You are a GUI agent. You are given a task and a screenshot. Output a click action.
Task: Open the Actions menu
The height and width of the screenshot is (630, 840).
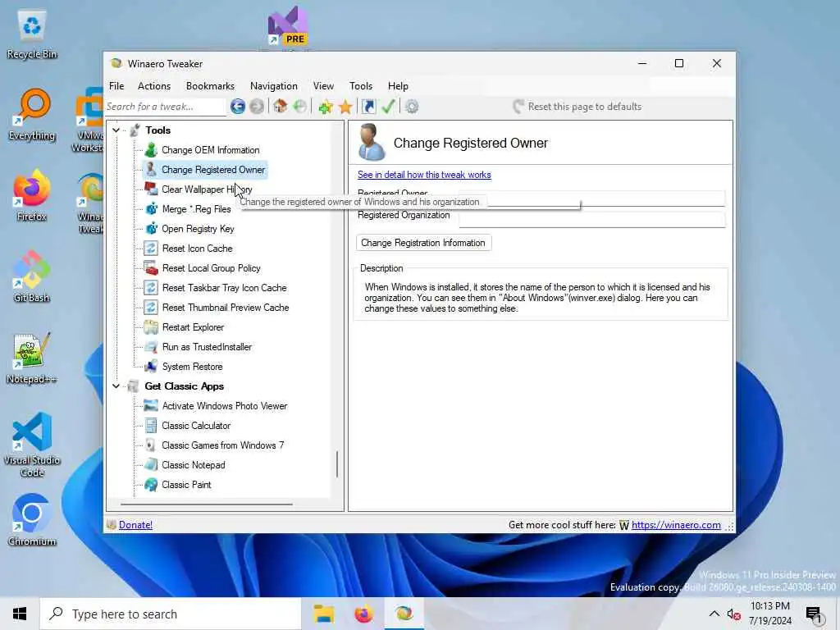coord(154,86)
